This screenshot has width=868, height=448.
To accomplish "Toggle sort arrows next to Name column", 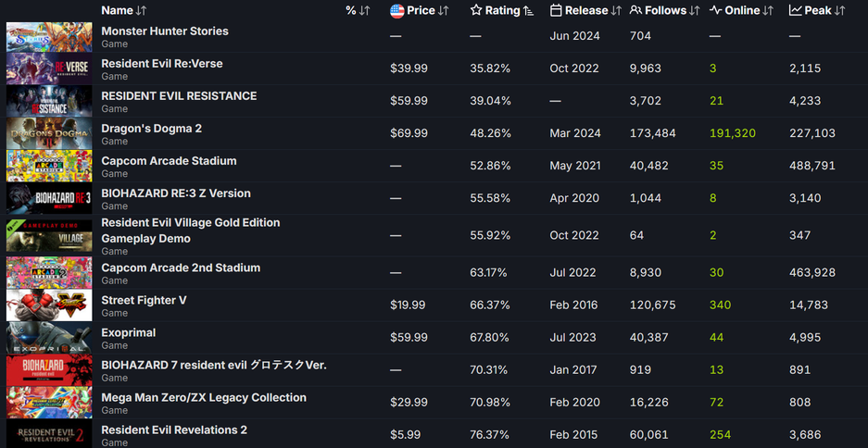I will (x=141, y=11).
